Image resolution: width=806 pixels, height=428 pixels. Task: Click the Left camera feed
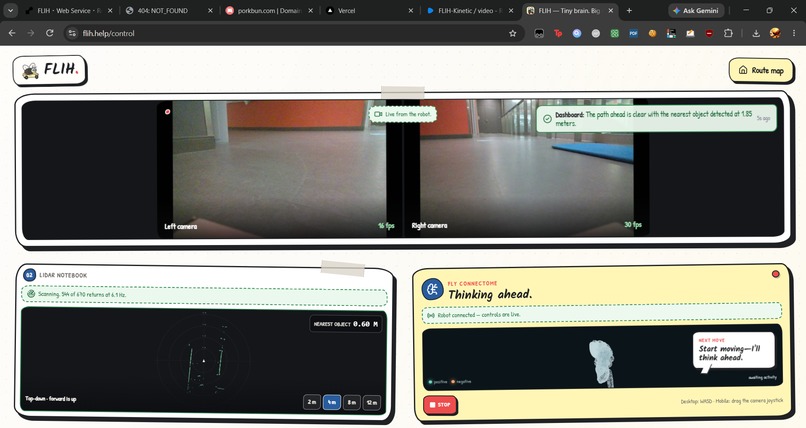click(279, 169)
